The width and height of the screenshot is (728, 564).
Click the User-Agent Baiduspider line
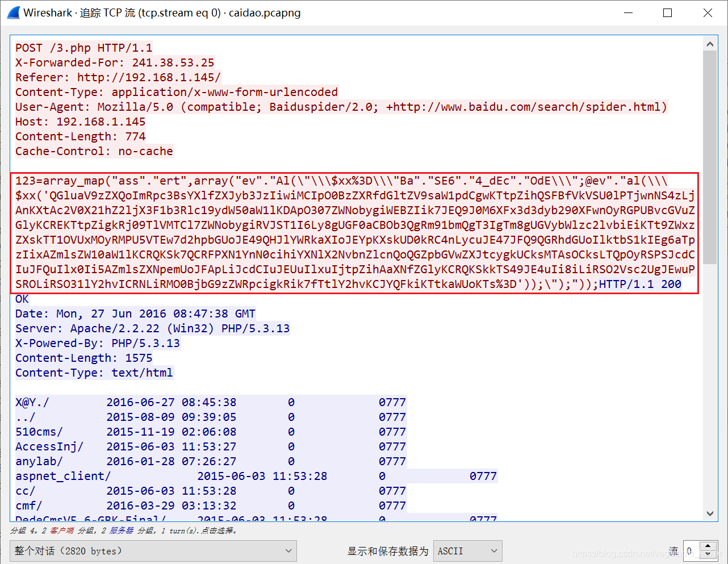341,107
